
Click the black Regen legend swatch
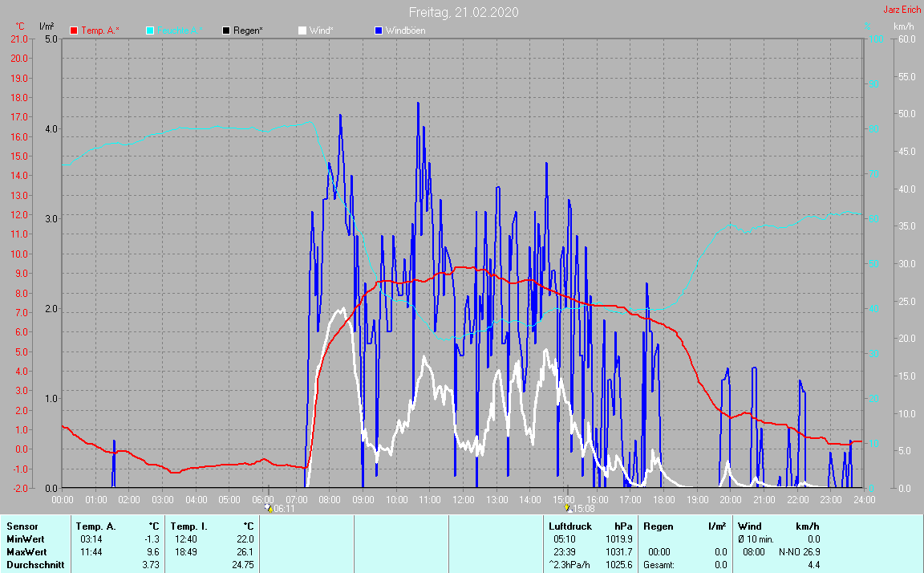pyautogui.click(x=225, y=30)
